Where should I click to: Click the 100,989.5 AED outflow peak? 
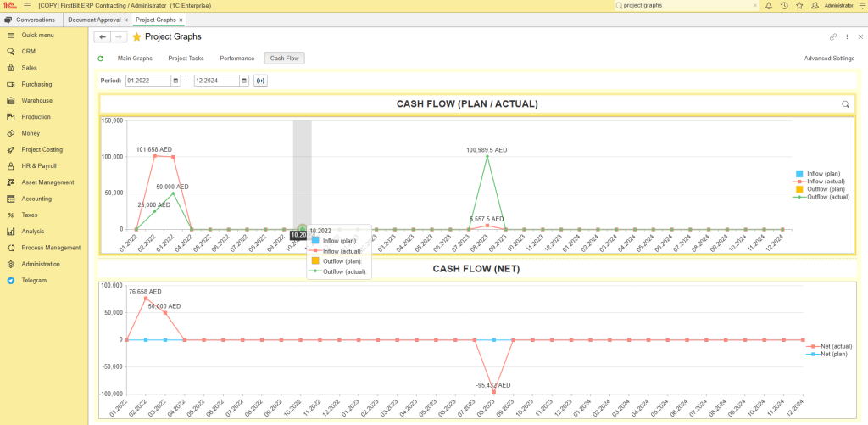pyautogui.click(x=487, y=156)
